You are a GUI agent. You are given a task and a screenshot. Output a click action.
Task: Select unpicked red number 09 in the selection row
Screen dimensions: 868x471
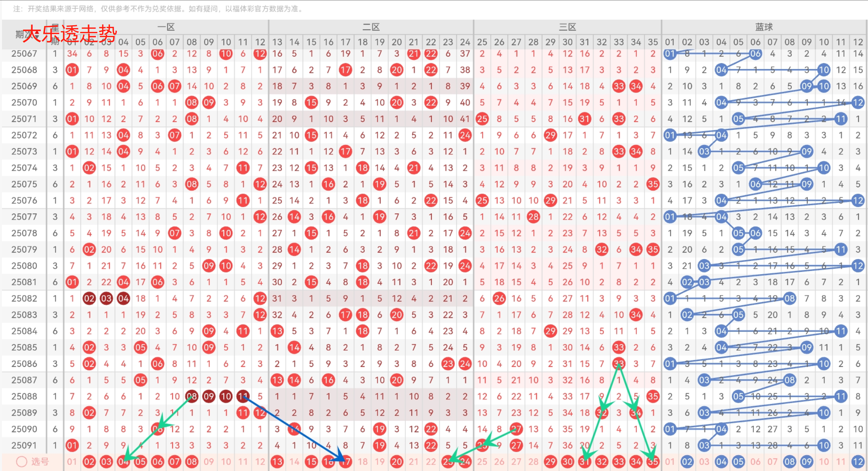209,462
